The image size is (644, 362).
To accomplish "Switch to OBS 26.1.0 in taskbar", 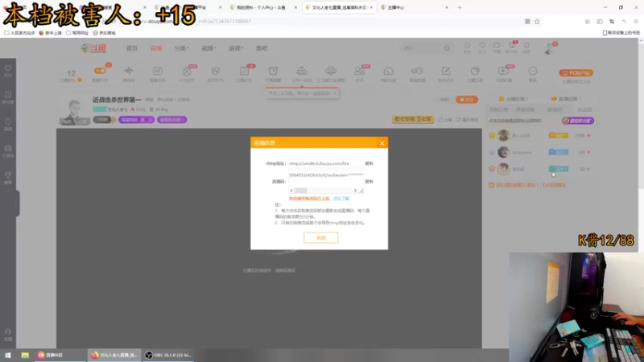I will tap(168, 355).
